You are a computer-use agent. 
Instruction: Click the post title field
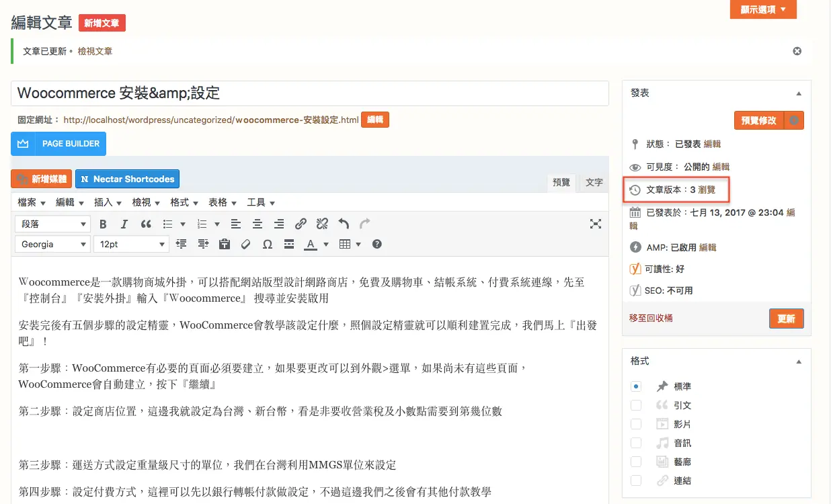[310, 93]
